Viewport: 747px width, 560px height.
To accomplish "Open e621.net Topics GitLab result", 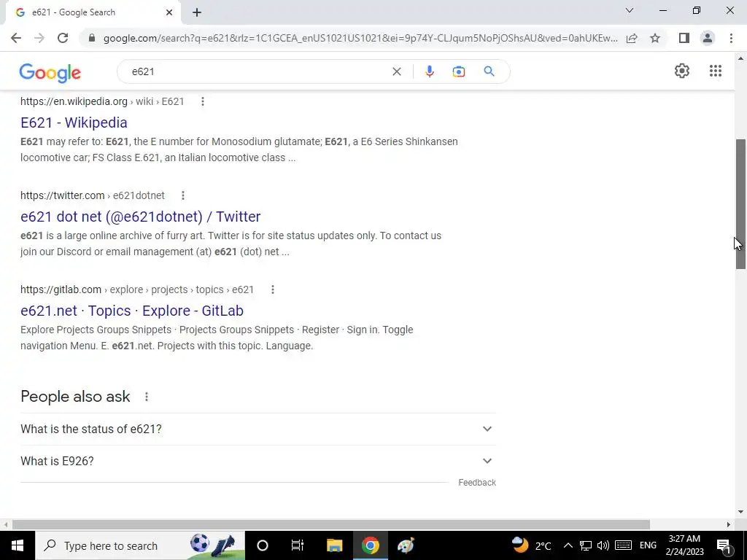I will [x=132, y=311].
